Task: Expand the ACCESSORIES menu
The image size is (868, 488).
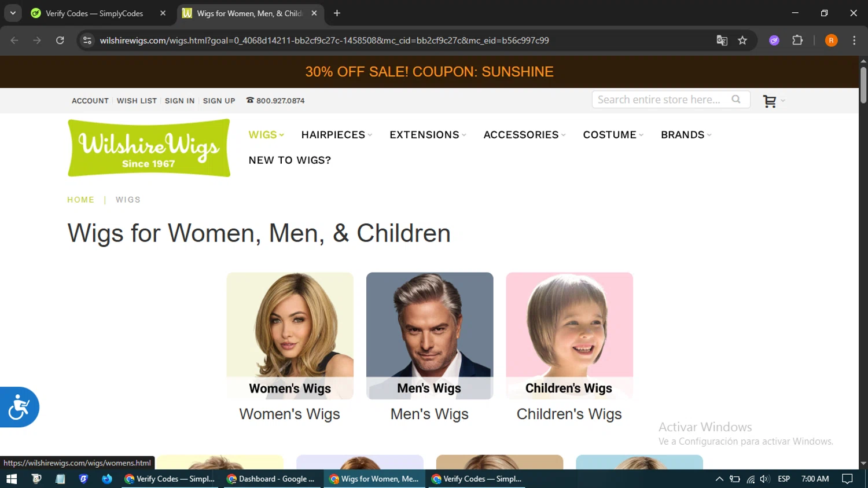Action: point(524,135)
